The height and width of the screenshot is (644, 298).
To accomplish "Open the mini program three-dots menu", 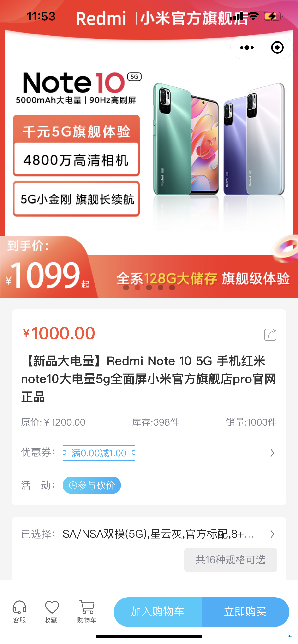I will 247,47.
